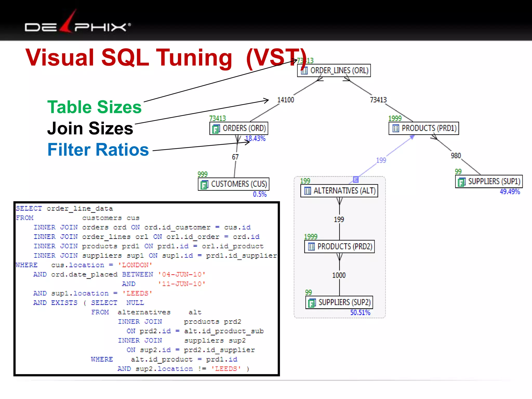This screenshot has height=399, width=532.
Task: Click the green 99 size above SUPPLIERS (SUP1)
Action: click(x=458, y=172)
